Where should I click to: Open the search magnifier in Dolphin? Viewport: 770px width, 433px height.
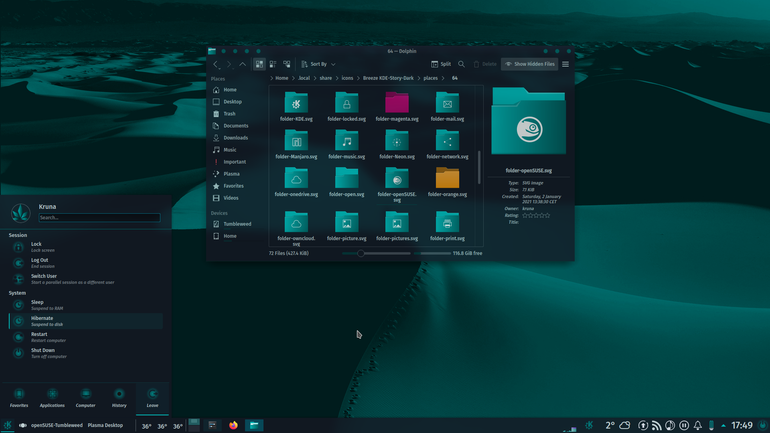click(461, 64)
